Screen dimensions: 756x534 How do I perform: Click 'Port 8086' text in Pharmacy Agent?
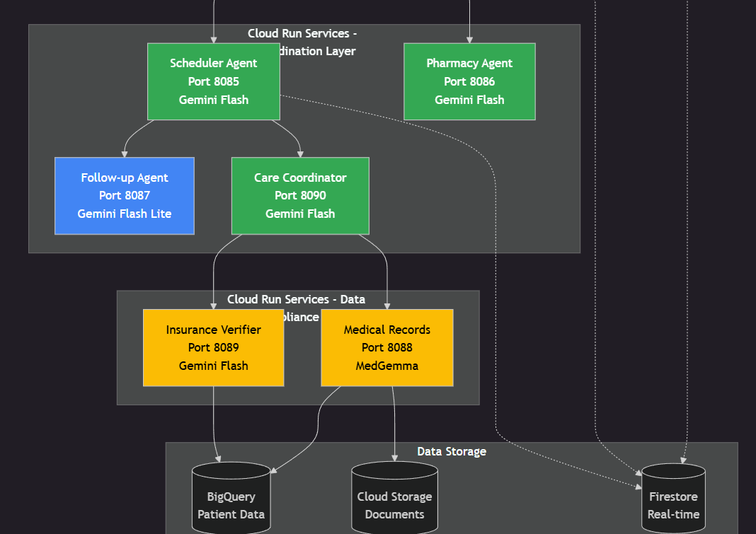click(x=469, y=81)
